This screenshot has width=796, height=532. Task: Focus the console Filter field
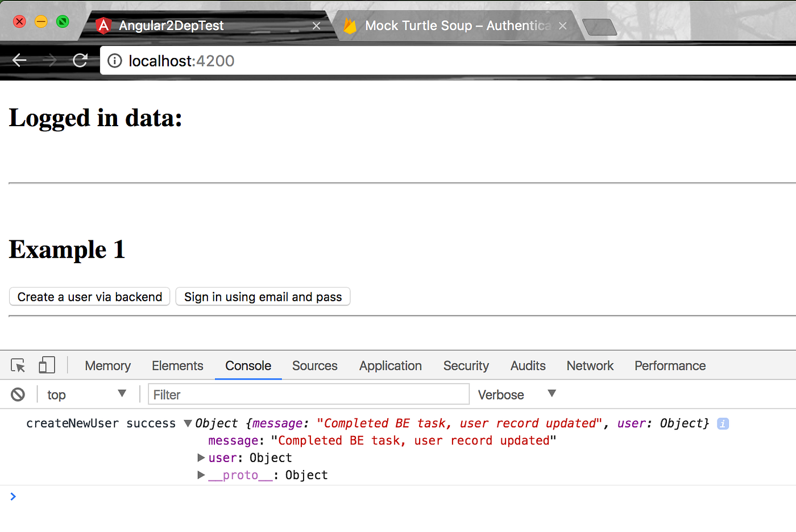309,394
